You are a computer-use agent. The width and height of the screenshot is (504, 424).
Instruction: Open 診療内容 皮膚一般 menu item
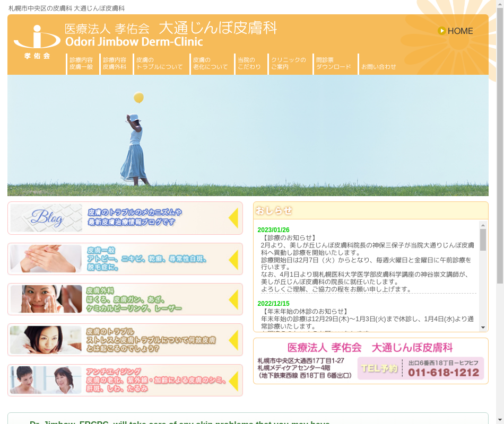click(x=81, y=64)
